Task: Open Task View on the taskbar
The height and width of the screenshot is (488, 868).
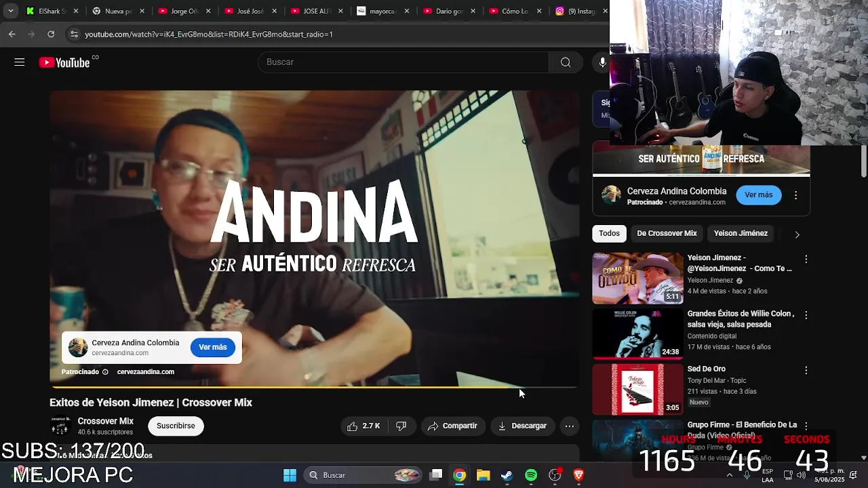Action: tap(437, 475)
